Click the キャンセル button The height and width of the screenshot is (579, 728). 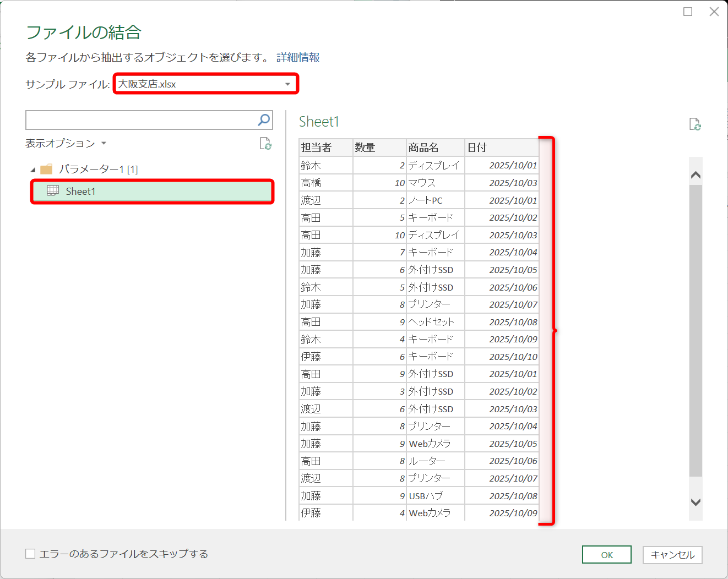pyautogui.click(x=672, y=555)
